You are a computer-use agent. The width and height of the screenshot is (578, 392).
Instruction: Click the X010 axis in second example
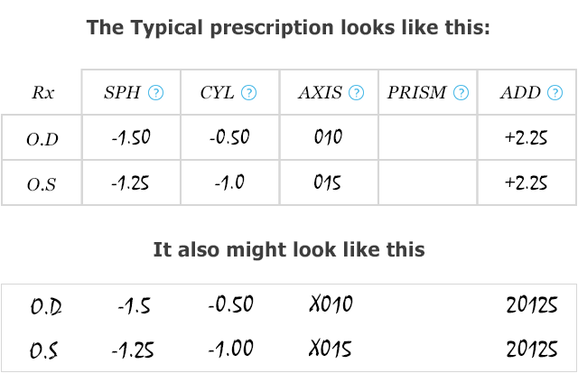[x=331, y=304]
